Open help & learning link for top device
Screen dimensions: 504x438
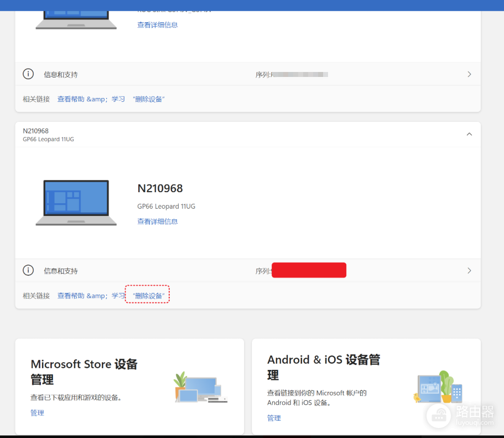[x=91, y=99]
